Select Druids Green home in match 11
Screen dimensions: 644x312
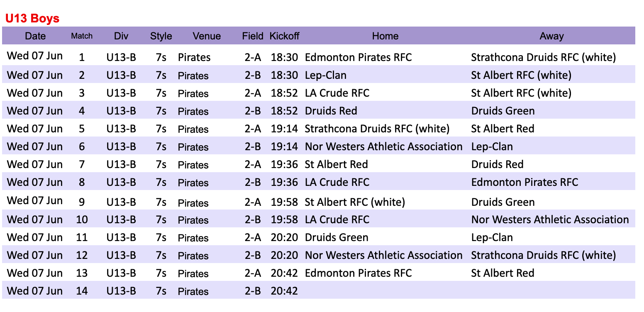click(337, 237)
